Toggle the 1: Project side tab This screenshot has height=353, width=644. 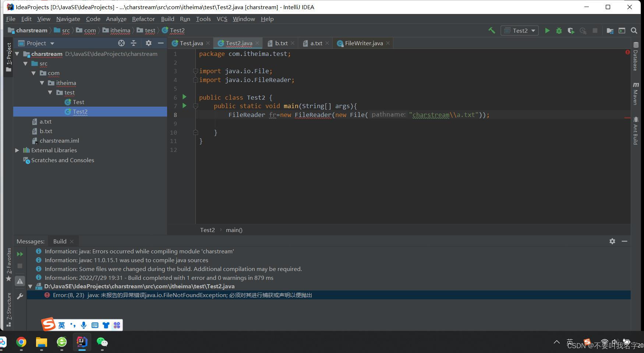pyautogui.click(x=8, y=57)
